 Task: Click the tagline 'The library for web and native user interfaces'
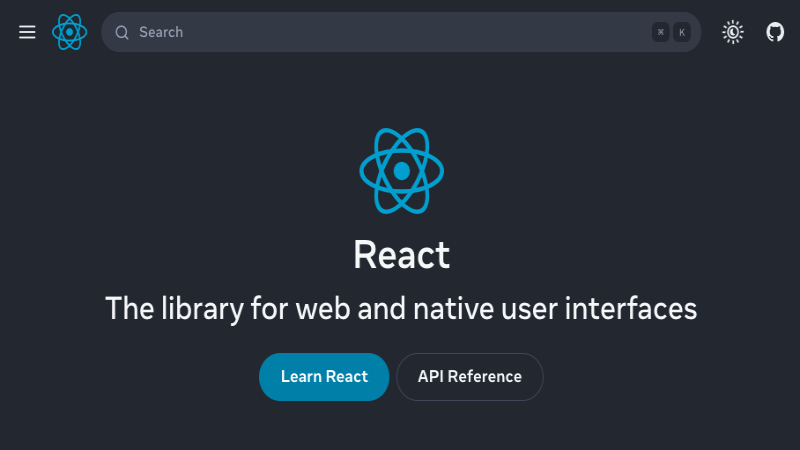click(401, 309)
